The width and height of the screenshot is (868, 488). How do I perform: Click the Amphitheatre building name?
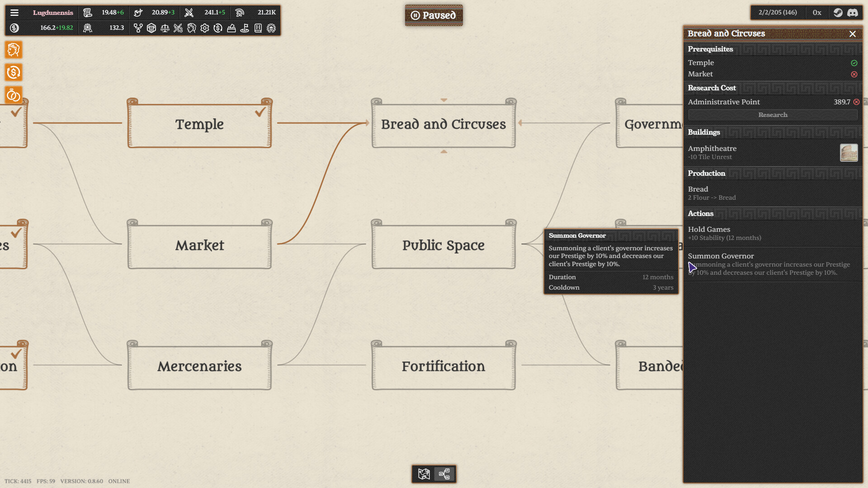(712, 149)
